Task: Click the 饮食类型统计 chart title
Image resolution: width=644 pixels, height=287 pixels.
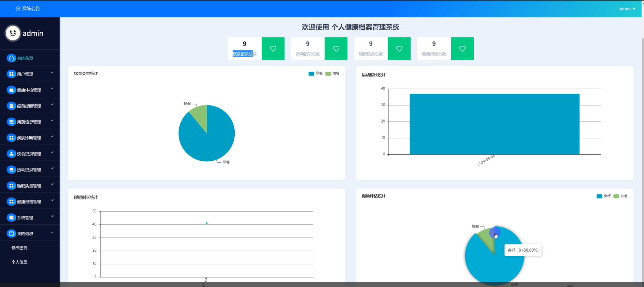Action: 86,73
